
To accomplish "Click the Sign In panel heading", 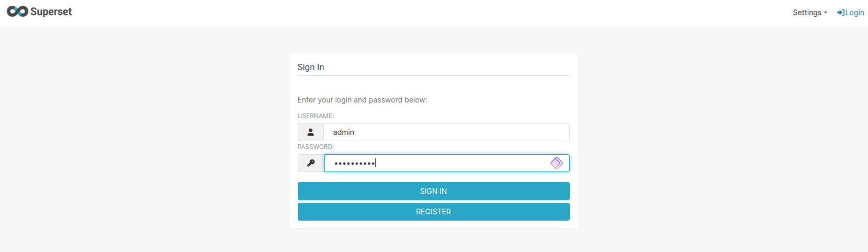I will point(311,67).
